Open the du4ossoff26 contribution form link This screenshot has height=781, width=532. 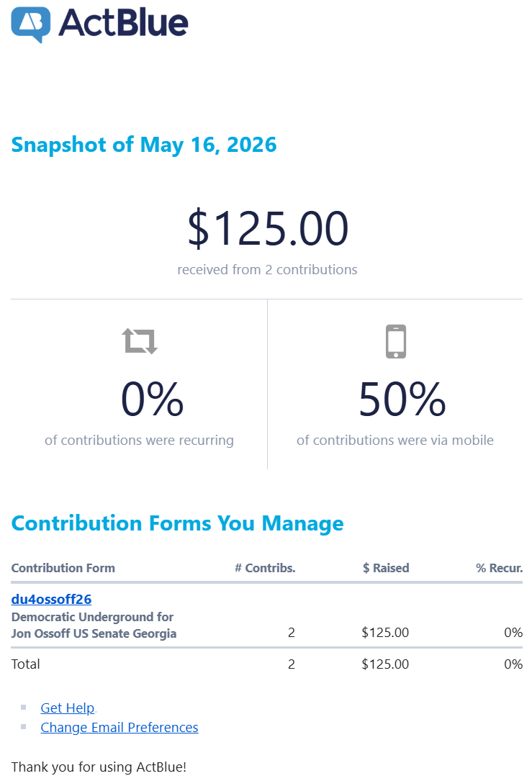point(51,599)
